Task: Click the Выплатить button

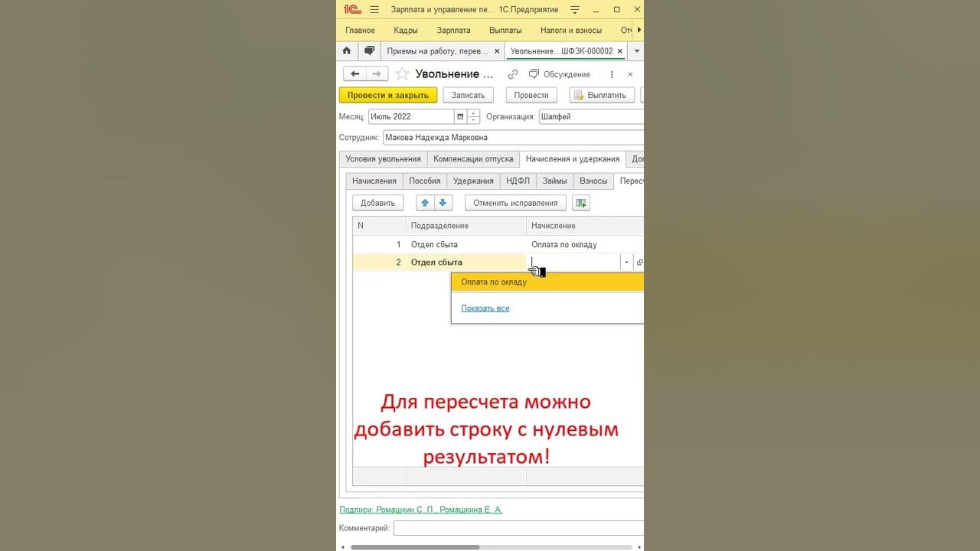Action: pos(602,95)
